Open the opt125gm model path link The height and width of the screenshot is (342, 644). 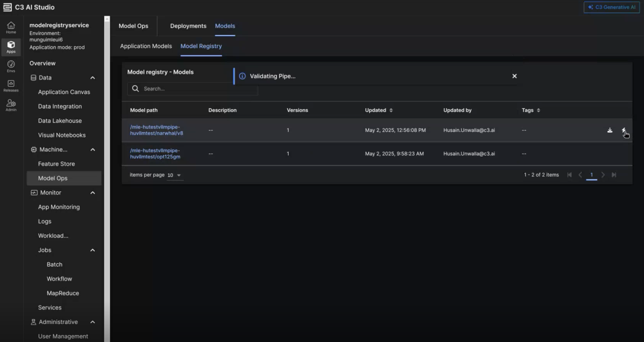tap(155, 154)
